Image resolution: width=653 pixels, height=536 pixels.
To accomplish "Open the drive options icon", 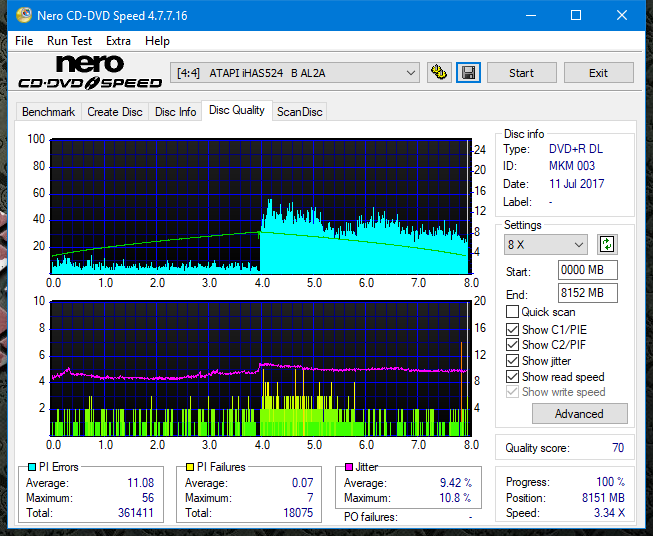I will pos(439,73).
